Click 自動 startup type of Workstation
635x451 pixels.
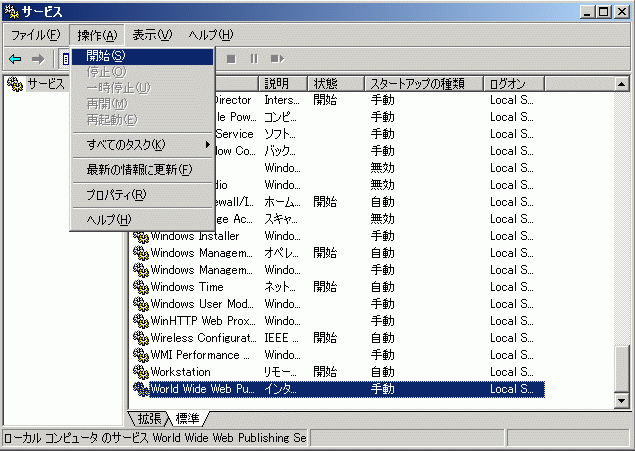click(x=383, y=372)
